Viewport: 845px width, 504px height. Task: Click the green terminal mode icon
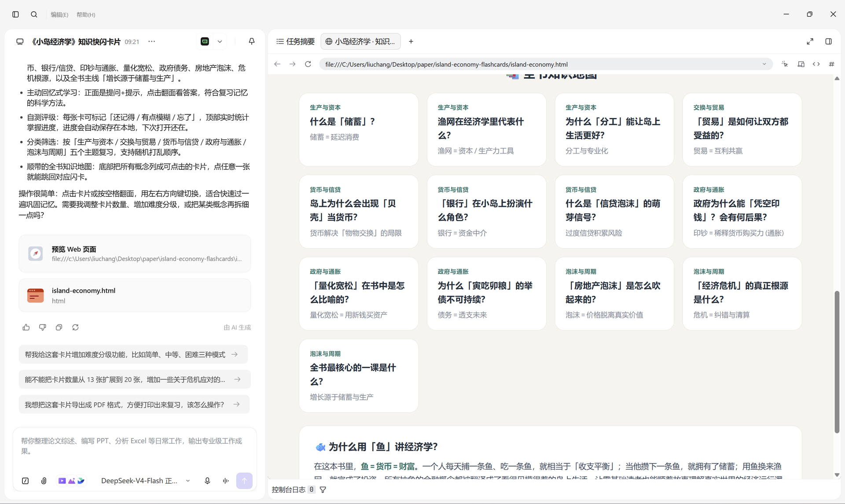(205, 41)
